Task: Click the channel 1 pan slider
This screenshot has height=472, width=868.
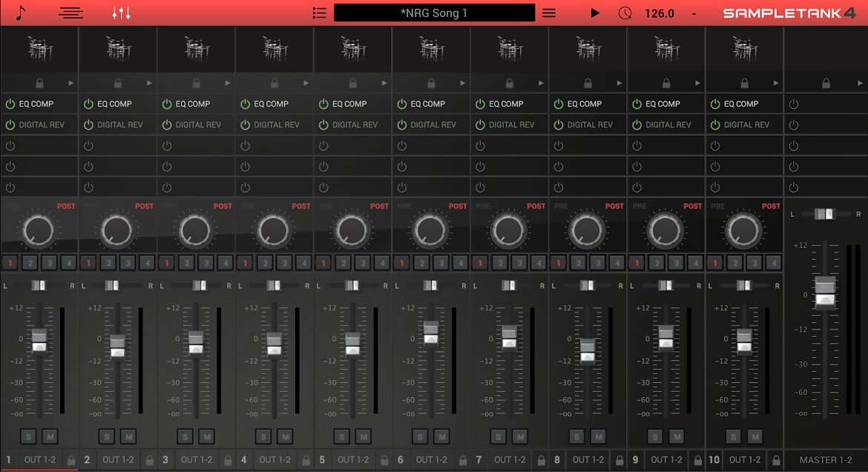Action: (x=39, y=285)
